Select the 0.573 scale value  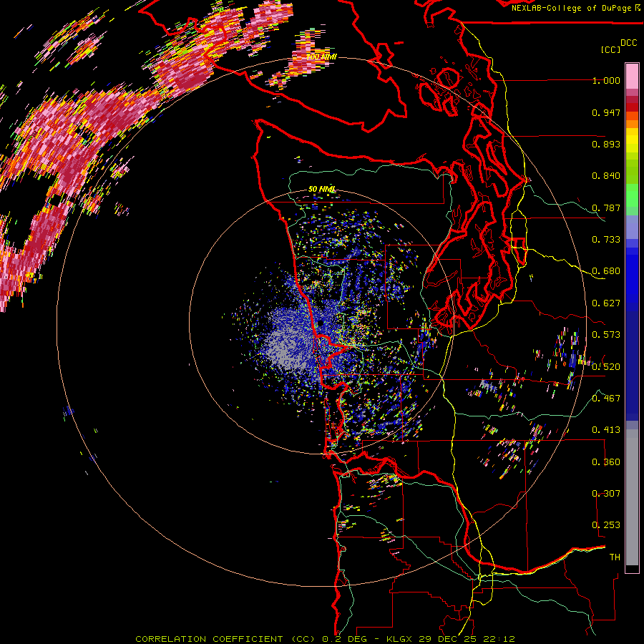(606, 335)
